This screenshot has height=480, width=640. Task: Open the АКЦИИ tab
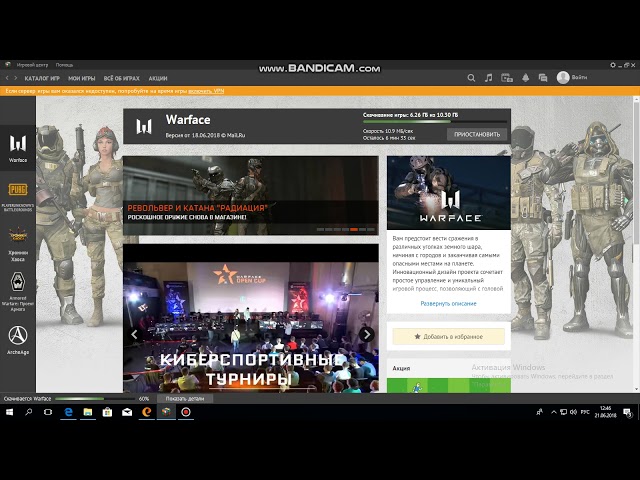[158, 78]
